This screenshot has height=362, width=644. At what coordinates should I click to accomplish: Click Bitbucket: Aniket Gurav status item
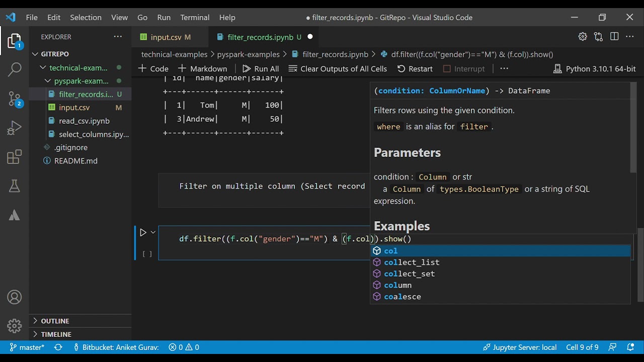click(116, 347)
